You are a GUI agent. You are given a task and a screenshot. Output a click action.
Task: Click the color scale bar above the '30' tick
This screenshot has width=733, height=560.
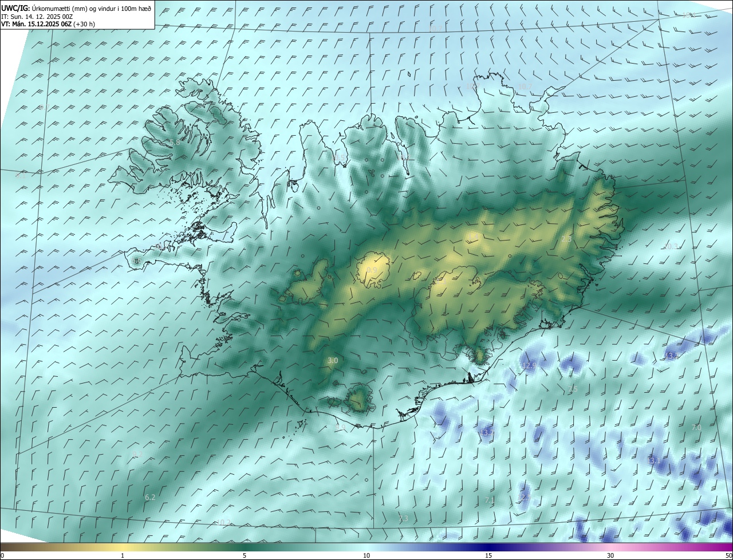tap(610, 546)
